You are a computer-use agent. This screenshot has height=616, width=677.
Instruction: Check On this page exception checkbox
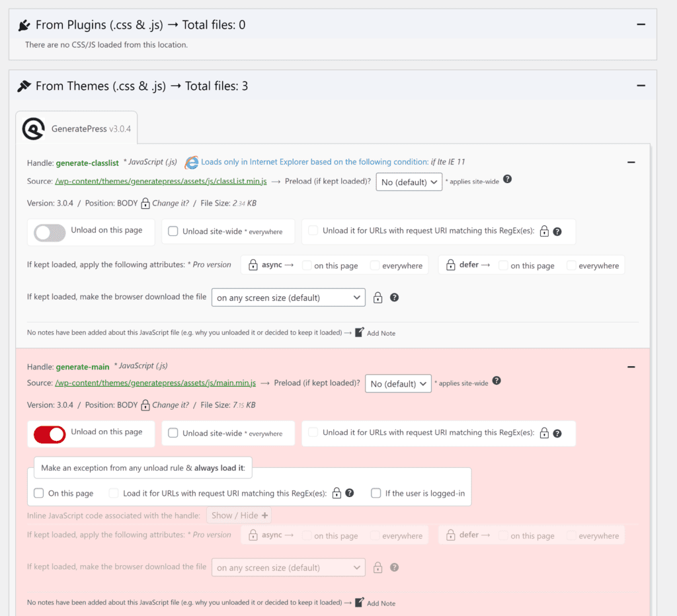pyautogui.click(x=39, y=493)
